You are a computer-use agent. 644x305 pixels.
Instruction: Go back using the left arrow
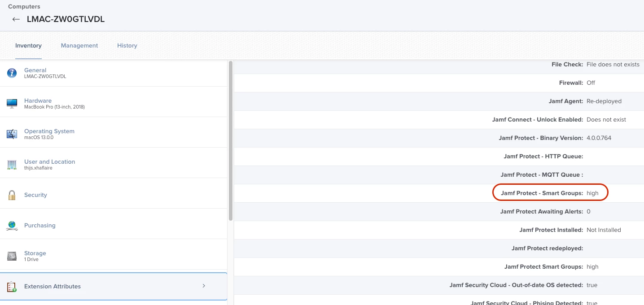16,19
